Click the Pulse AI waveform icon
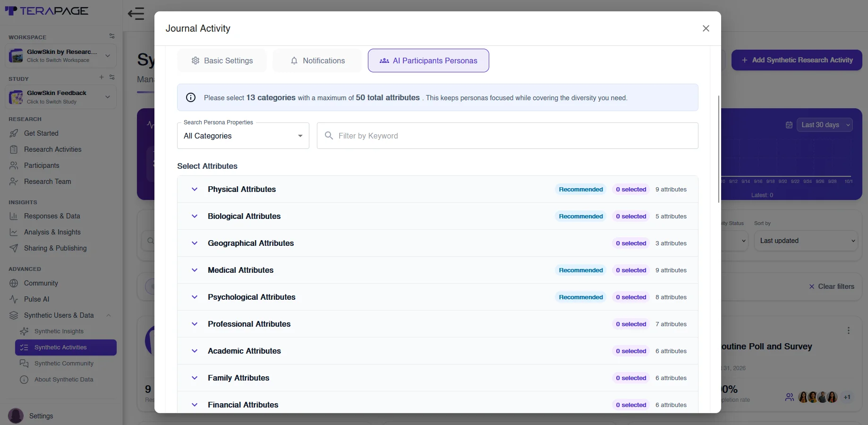The image size is (868, 425). coord(14,299)
